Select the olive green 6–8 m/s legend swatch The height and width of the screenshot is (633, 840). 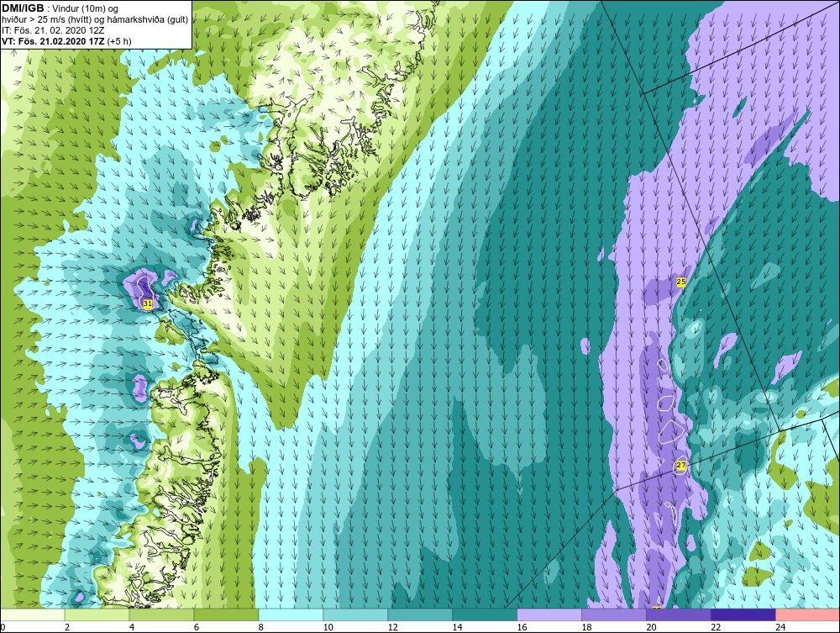[226, 615]
